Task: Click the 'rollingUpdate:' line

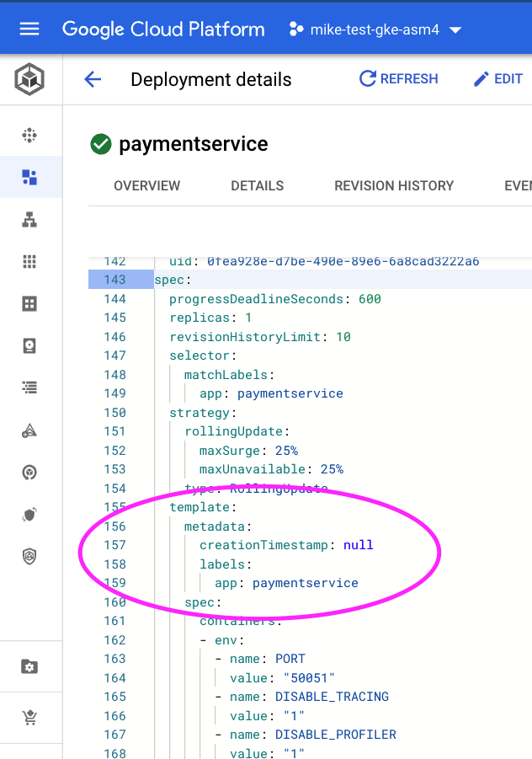Action: 237,431
